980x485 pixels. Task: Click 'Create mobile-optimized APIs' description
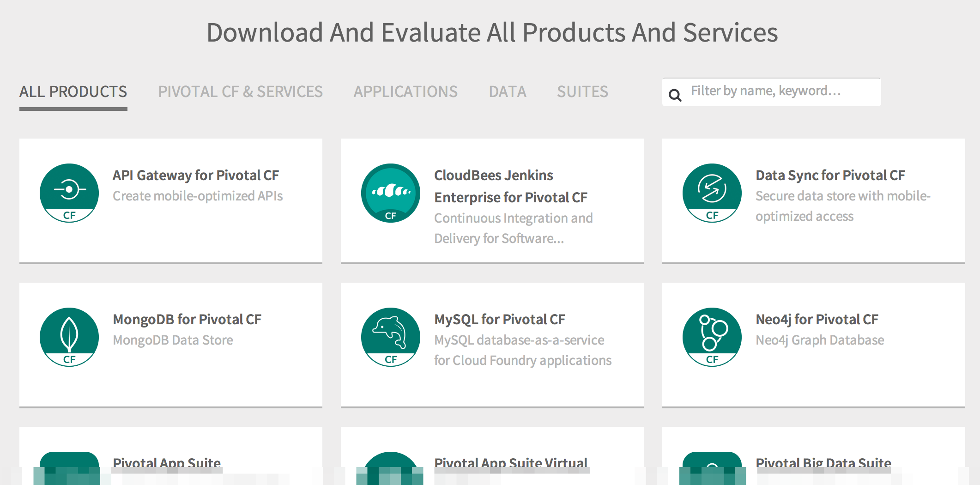coord(198,196)
